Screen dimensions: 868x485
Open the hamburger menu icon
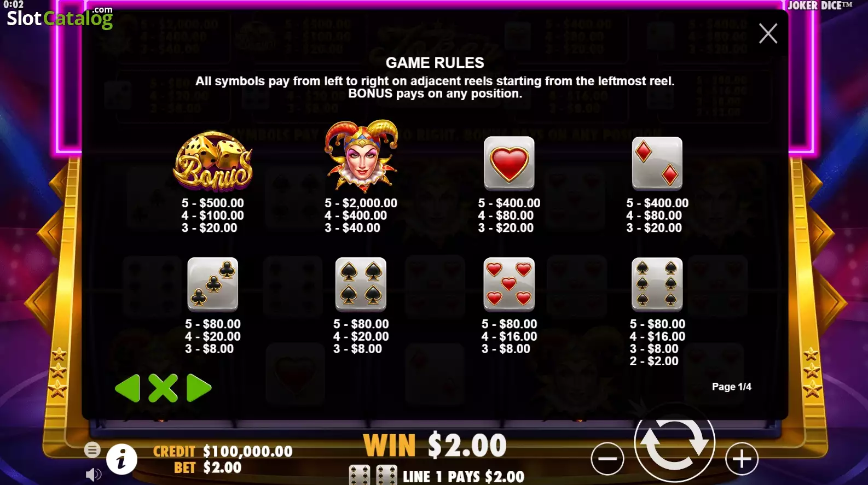point(92,450)
